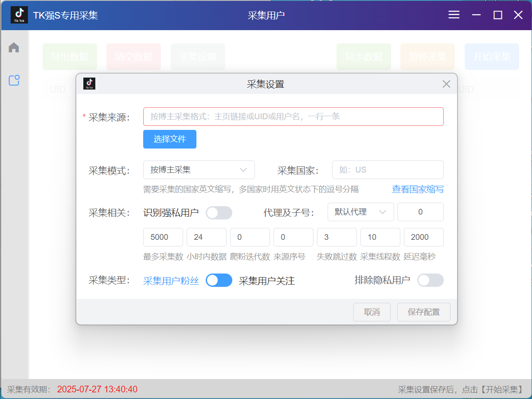Screen dimensions: 532x399
Task: Open the 默认代理 proxy dropdown
Action: click(x=361, y=212)
